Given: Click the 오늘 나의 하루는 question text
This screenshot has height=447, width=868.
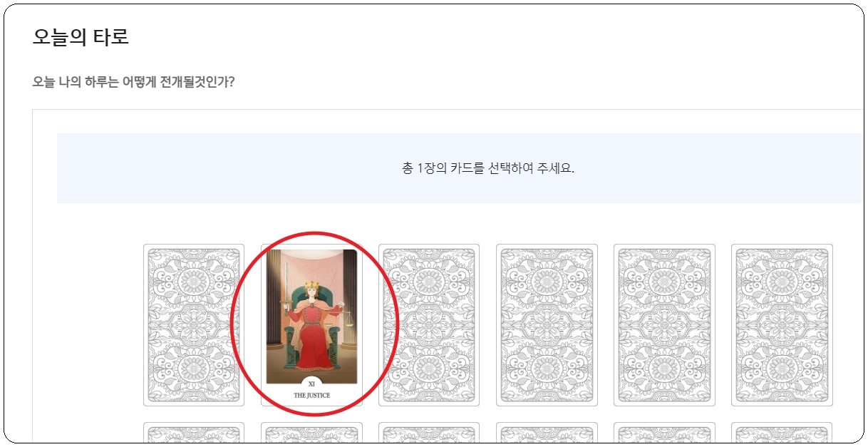Looking at the screenshot, I should (x=133, y=82).
